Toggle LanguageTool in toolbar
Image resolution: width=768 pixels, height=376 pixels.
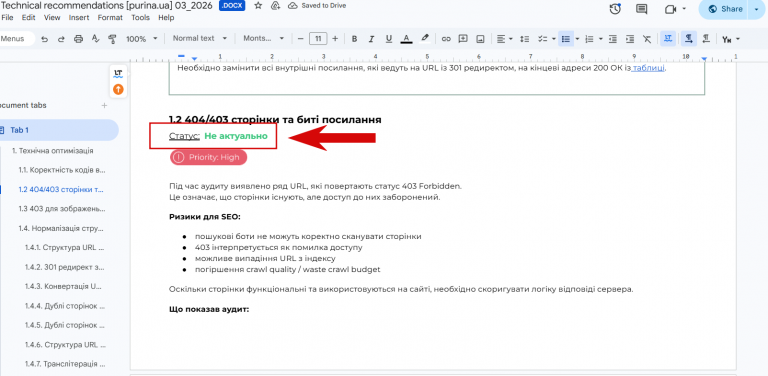click(668, 39)
